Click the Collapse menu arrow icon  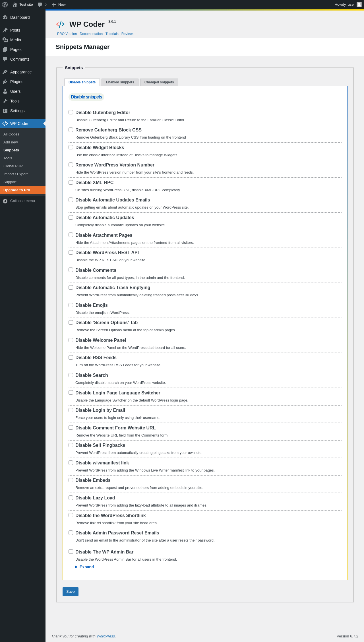(x=5, y=201)
